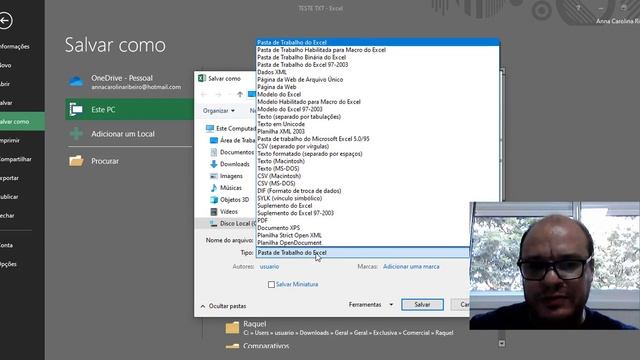Click scrollbar down arrow in recent folders list
This screenshot has height=360, width=640.
502,344
